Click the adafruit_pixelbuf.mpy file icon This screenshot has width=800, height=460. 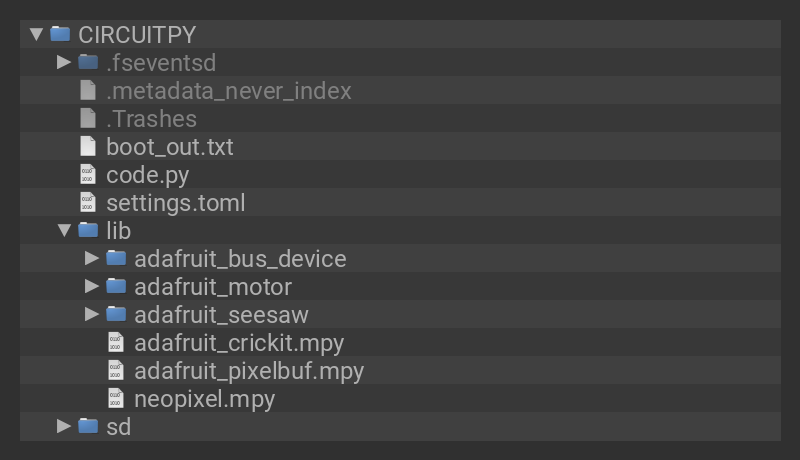tap(116, 370)
